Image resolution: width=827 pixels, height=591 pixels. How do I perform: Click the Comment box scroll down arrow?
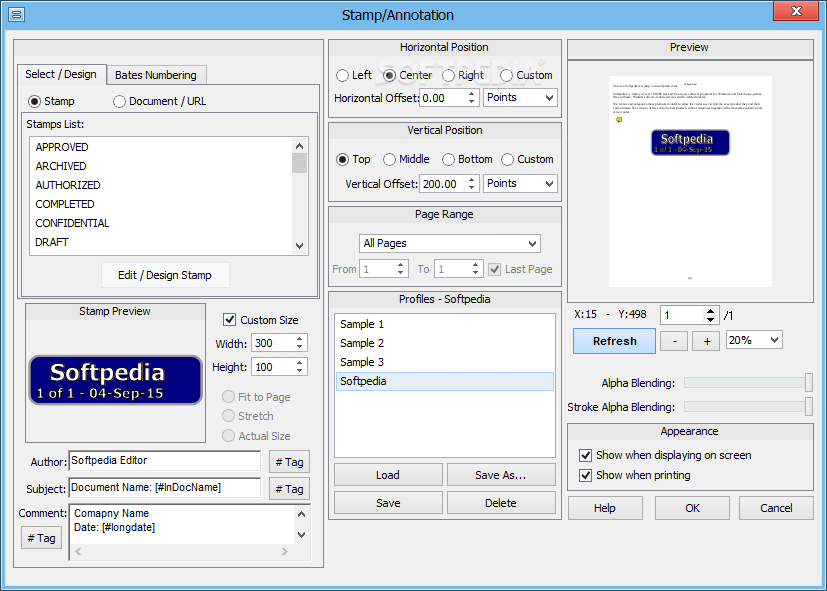301,535
